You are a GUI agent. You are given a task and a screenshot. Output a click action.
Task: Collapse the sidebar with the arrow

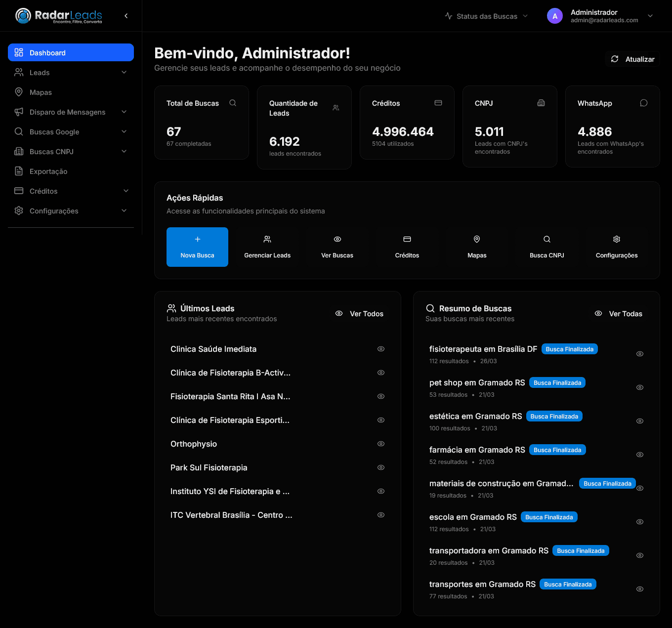pos(126,16)
